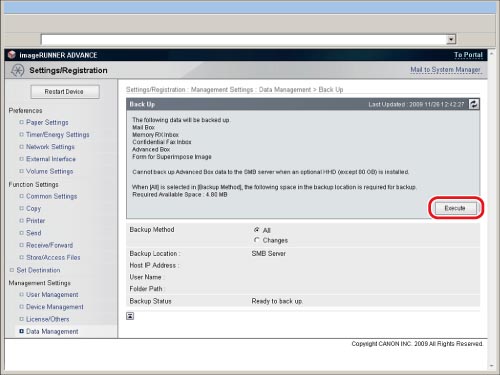Click the back-to-top arrow icon below Backup Status
The width and height of the screenshot is (500, 375).
[130, 316]
